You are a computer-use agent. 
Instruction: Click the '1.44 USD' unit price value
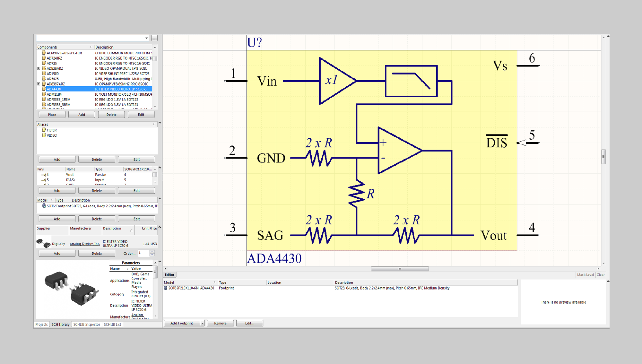click(150, 244)
